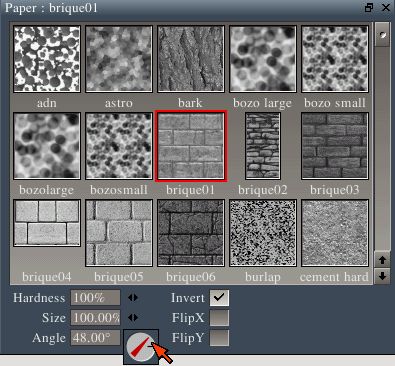Enable the FlipY checkbox

[219, 338]
